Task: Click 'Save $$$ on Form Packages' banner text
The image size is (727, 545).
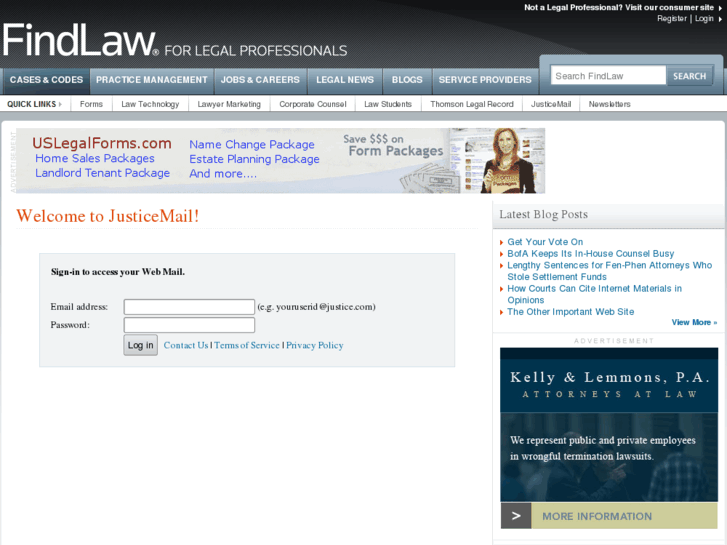Action: (x=393, y=146)
